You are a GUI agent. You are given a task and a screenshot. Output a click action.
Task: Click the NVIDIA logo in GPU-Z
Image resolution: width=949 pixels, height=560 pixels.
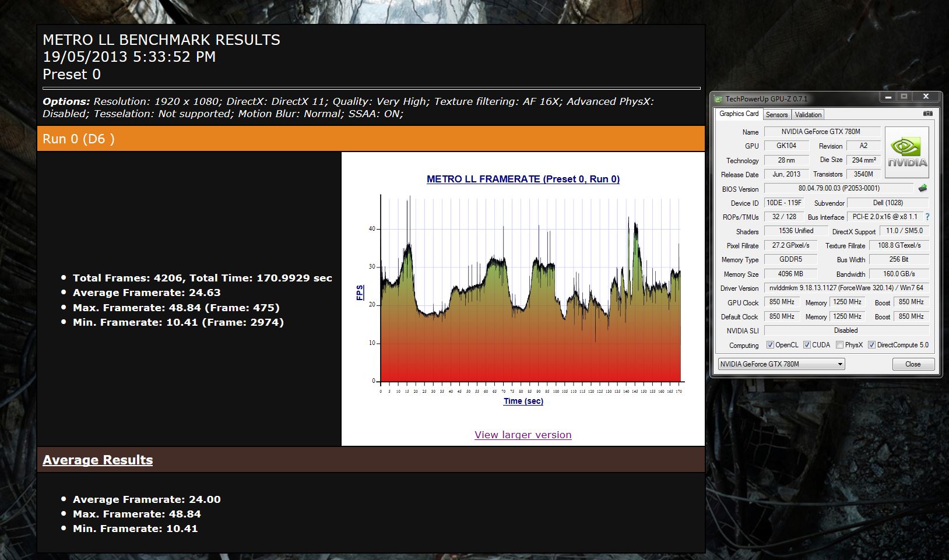tap(906, 152)
